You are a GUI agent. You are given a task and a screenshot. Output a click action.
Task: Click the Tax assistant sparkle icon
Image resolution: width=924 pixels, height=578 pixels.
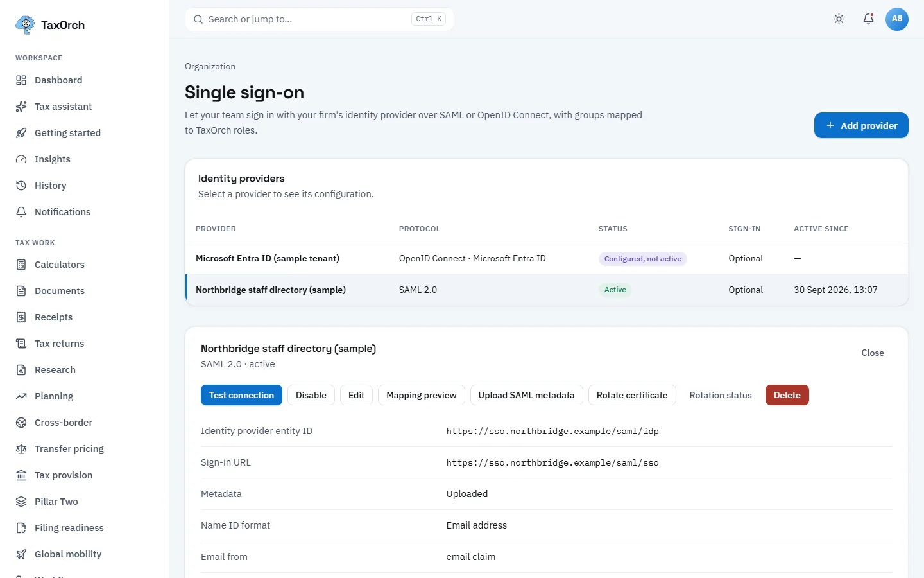tap(21, 107)
